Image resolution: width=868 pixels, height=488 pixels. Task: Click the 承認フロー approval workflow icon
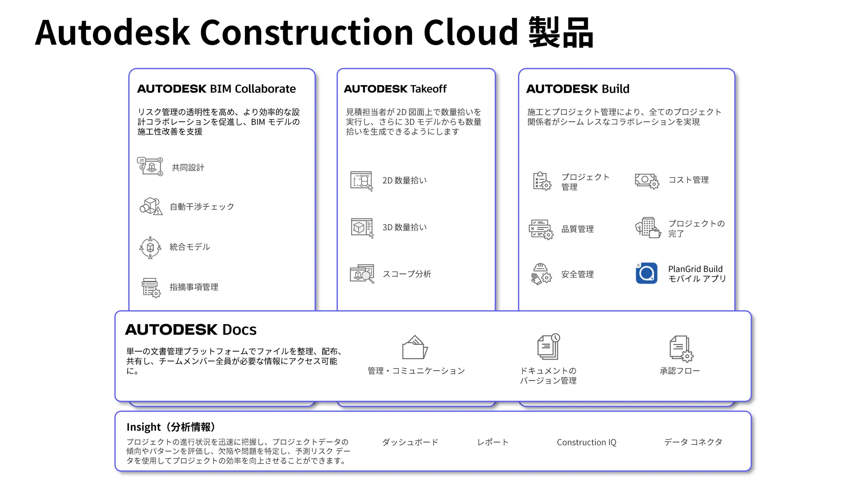tap(681, 349)
